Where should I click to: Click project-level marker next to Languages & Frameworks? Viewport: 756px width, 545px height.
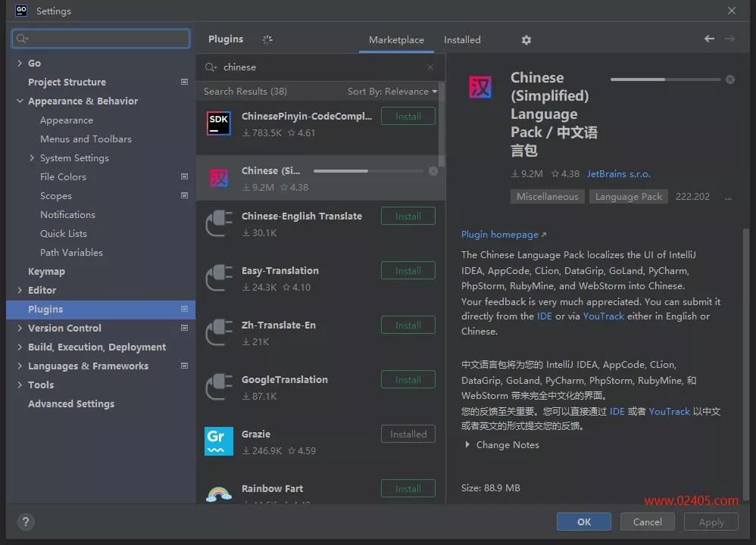coord(184,366)
